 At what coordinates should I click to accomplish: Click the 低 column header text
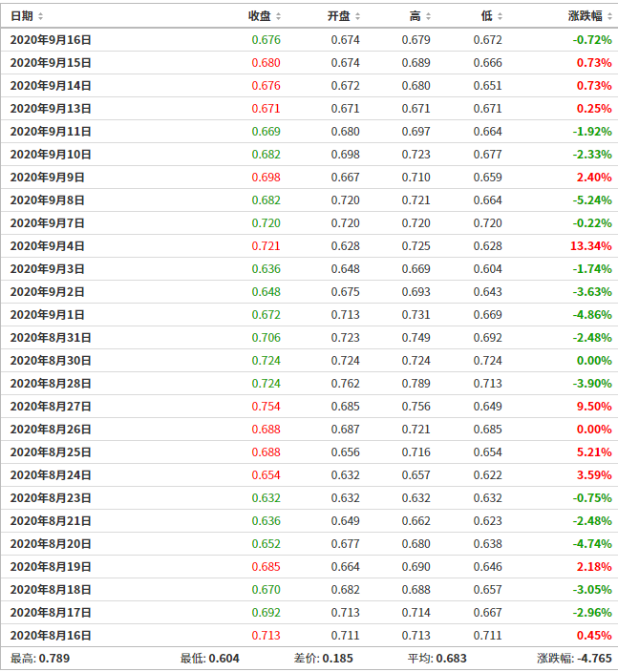487,16
